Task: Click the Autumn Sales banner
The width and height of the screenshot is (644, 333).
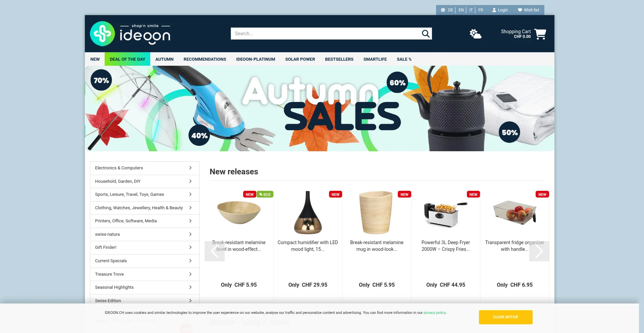Action: pyautogui.click(x=319, y=108)
